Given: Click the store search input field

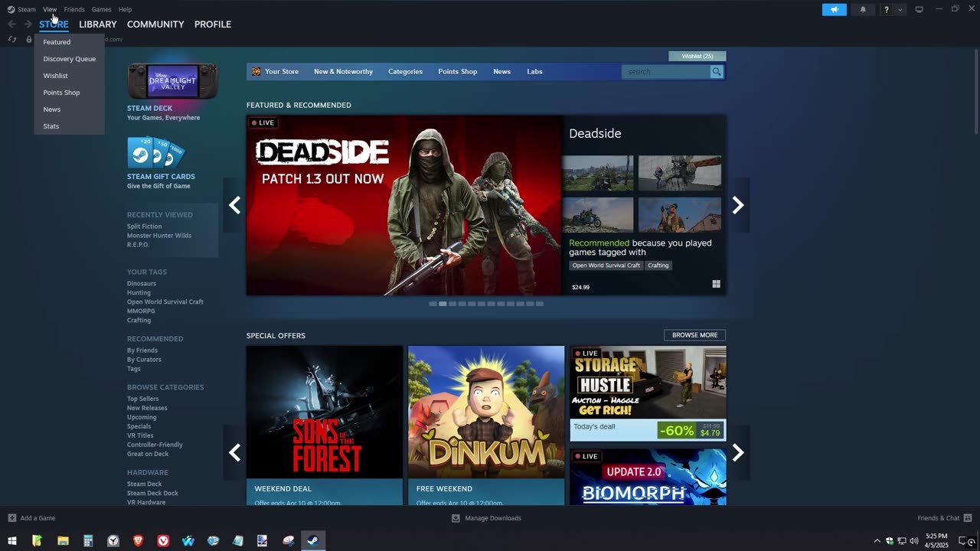Looking at the screenshot, I should 666,72.
